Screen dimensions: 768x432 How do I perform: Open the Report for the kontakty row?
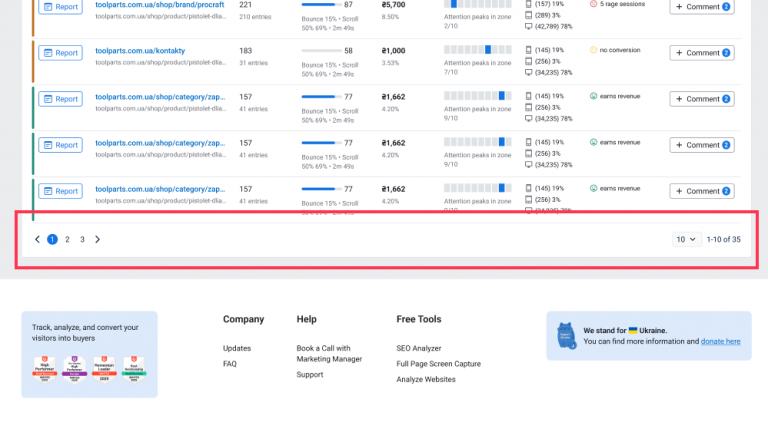coord(61,53)
